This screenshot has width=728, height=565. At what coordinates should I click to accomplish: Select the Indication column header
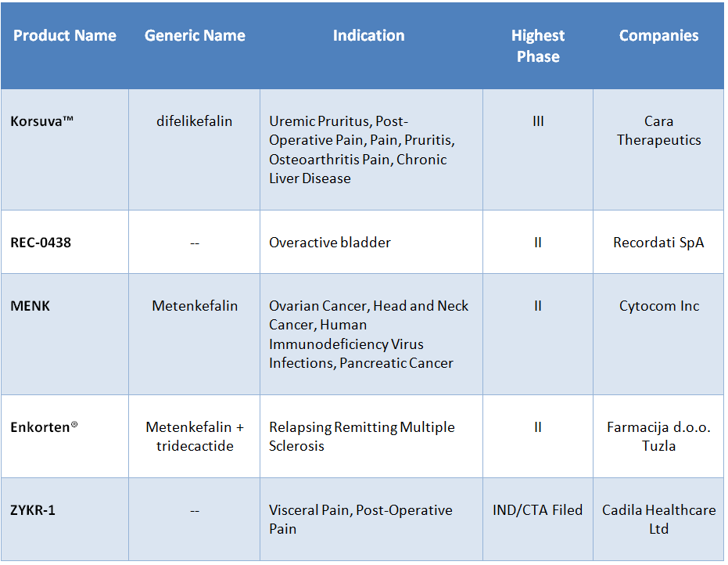click(x=368, y=36)
